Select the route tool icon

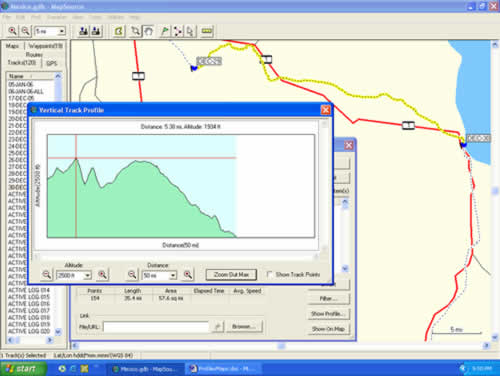click(178, 31)
